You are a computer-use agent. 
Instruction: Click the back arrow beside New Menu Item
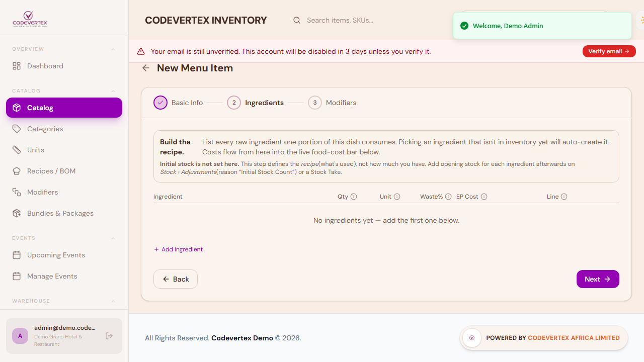tap(146, 68)
